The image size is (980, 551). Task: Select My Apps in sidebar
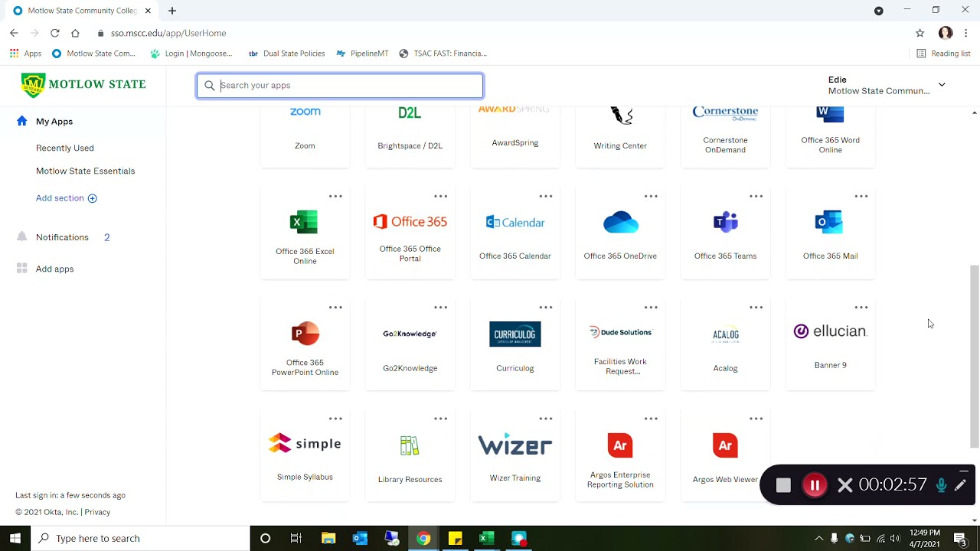(54, 121)
